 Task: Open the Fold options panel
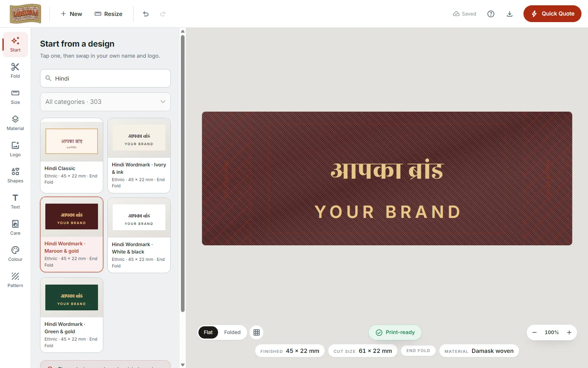(x=15, y=71)
